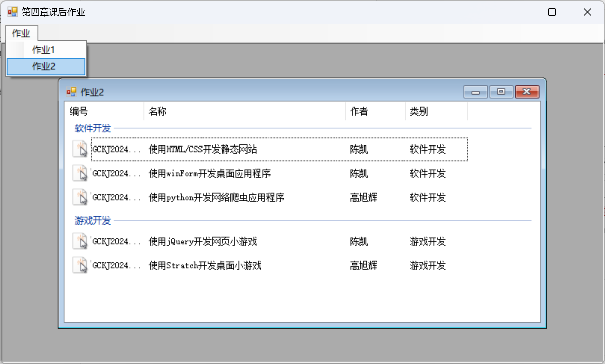The height and width of the screenshot is (364, 605).
Task: Collapse the 游戏开发 group header
Action: [x=93, y=220]
